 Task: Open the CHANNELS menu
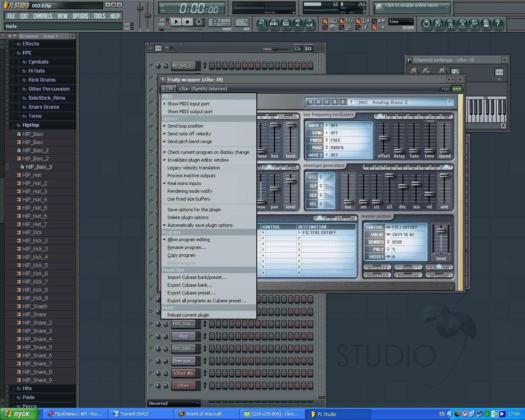(43, 16)
